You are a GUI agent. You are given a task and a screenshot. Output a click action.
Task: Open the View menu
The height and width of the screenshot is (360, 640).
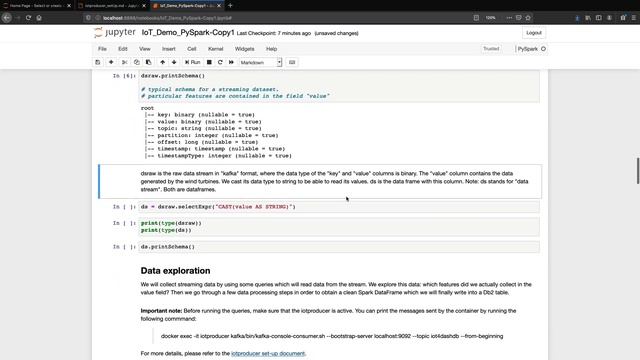[x=144, y=49]
